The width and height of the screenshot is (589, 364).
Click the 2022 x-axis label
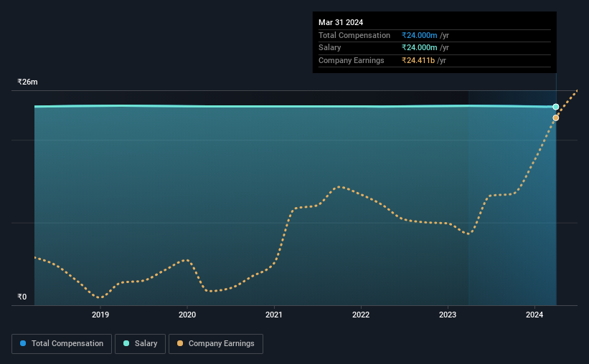(x=361, y=315)
